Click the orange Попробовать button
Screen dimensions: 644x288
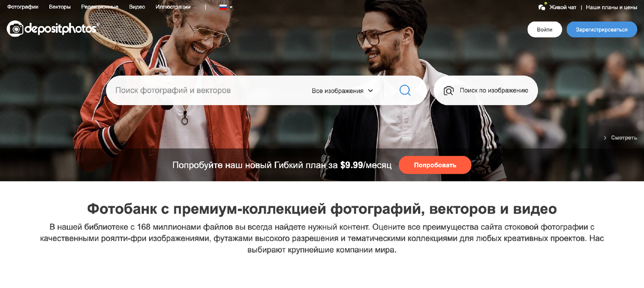[x=435, y=165]
